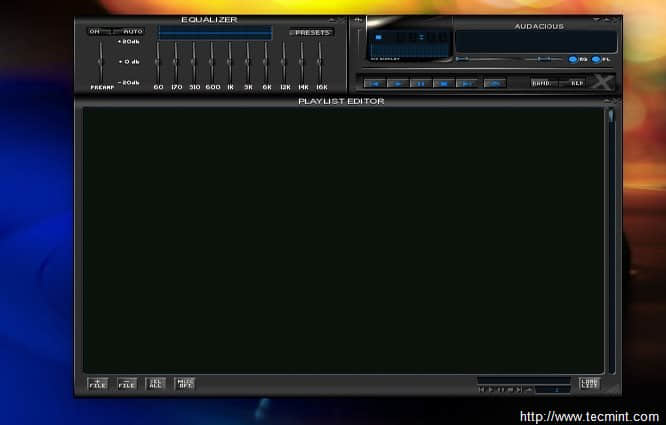Click the mini Next button in playlist editor
The height and width of the screenshot is (425, 666).
pyautogui.click(x=519, y=389)
